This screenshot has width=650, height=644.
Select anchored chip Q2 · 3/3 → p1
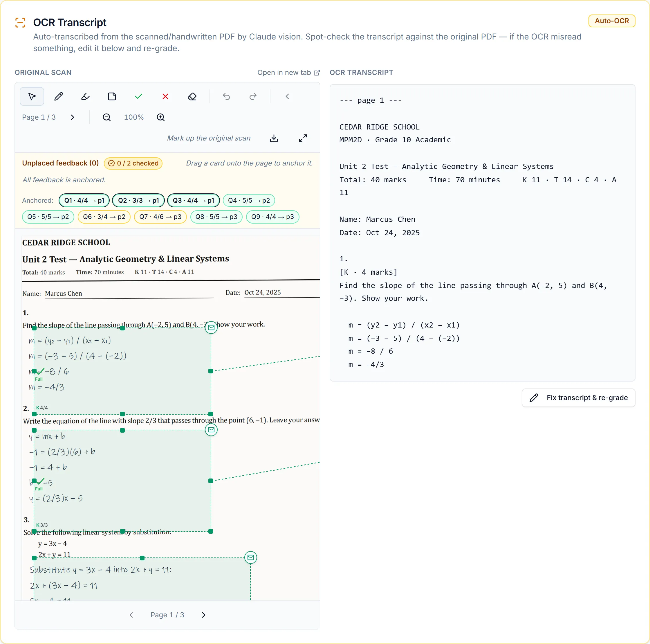pyautogui.click(x=138, y=200)
